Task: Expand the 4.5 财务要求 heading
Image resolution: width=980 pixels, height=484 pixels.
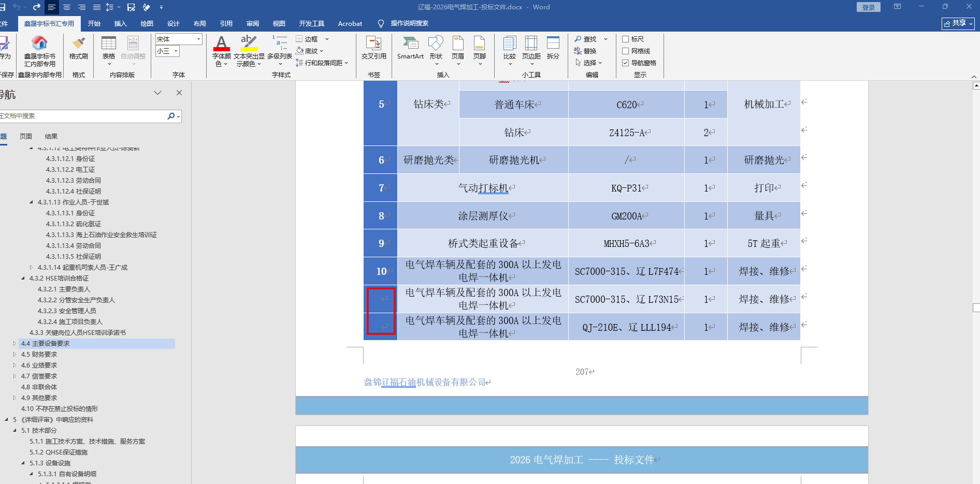Action: coord(15,355)
